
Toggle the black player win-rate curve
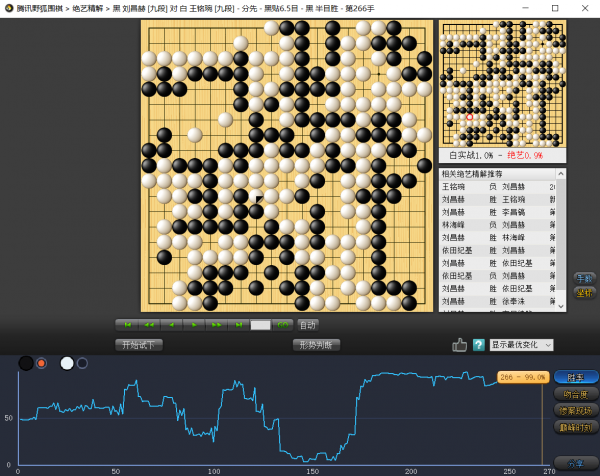click(x=41, y=363)
